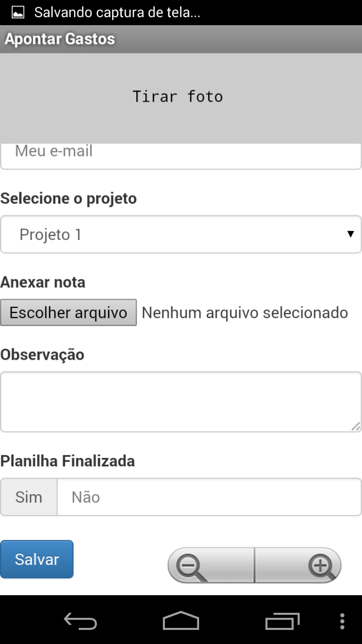
Task: Click the dropdown arrow beside Projeto 1
Action: click(x=350, y=234)
